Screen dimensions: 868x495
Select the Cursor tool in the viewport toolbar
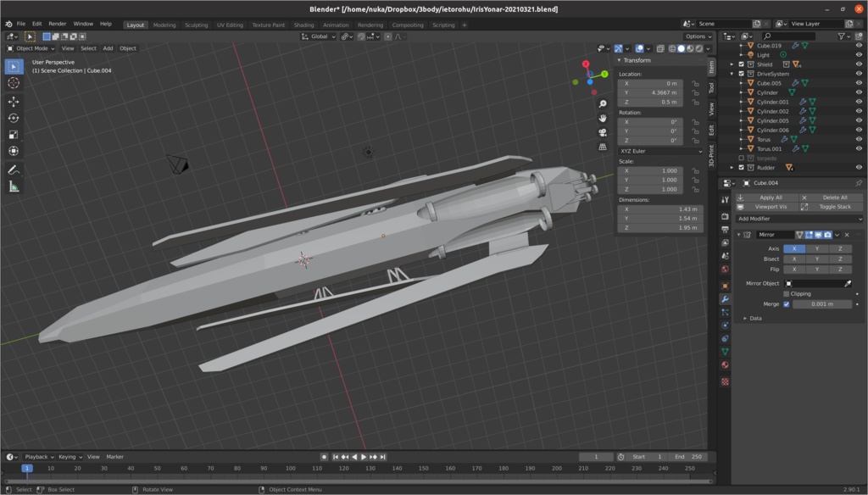14,83
